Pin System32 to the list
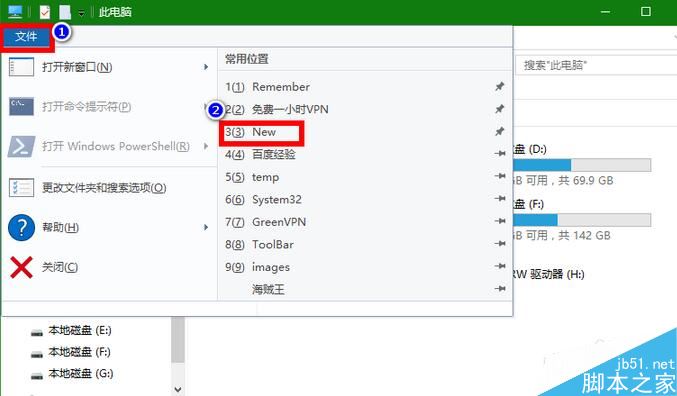This screenshot has width=677, height=396. (x=500, y=199)
